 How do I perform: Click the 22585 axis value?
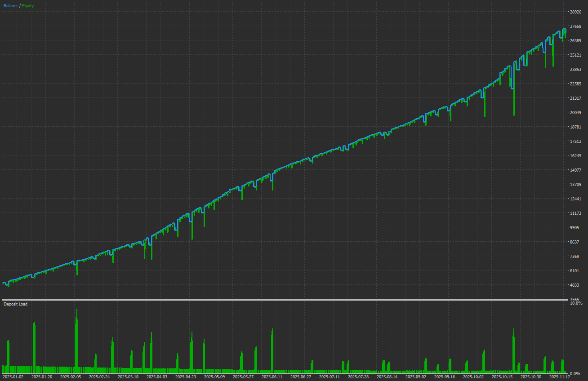click(x=575, y=84)
